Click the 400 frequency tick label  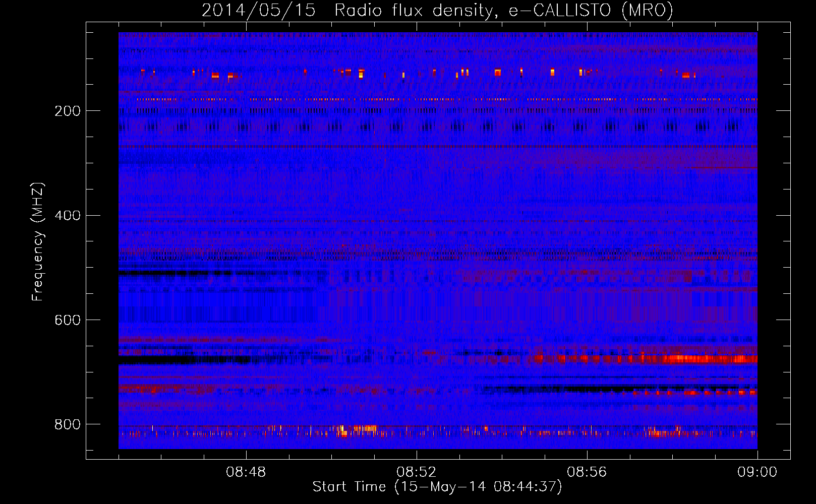(x=68, y=216)
